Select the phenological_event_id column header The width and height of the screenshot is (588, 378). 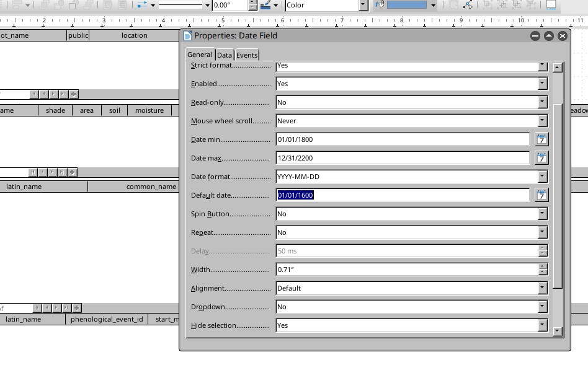[107, 319]
